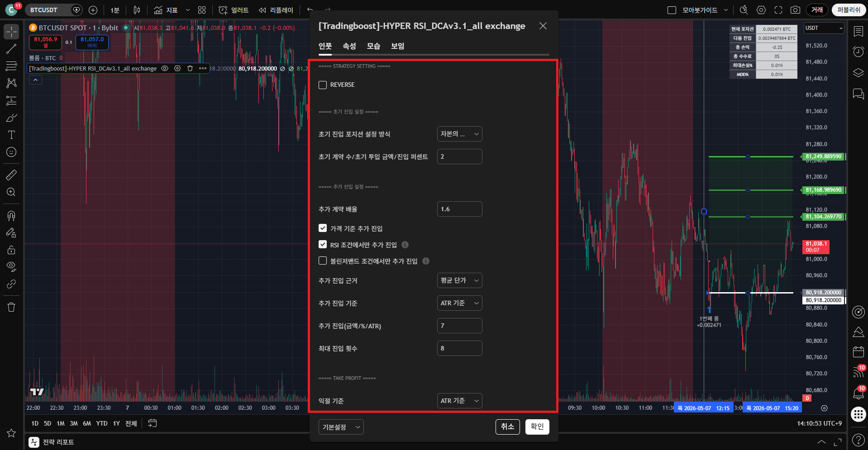Select the crosshair cursor tool
The width and height of the screenshot is (868, 450).
(11, 32)
